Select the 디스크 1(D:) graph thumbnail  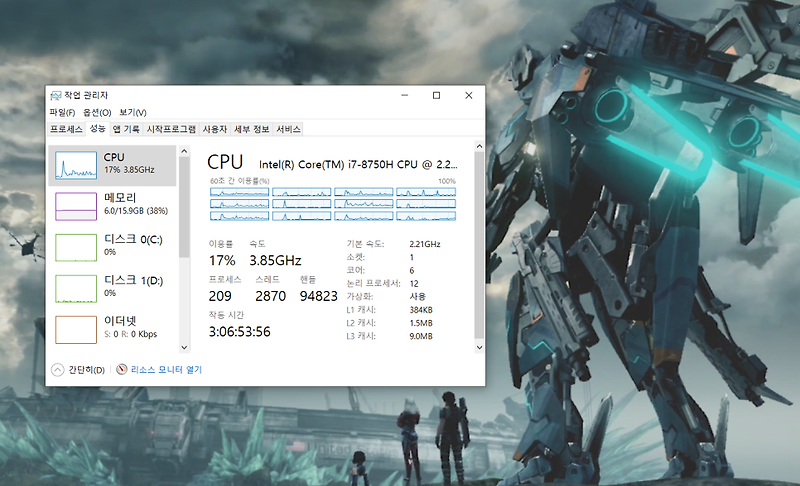coord(76,289)
